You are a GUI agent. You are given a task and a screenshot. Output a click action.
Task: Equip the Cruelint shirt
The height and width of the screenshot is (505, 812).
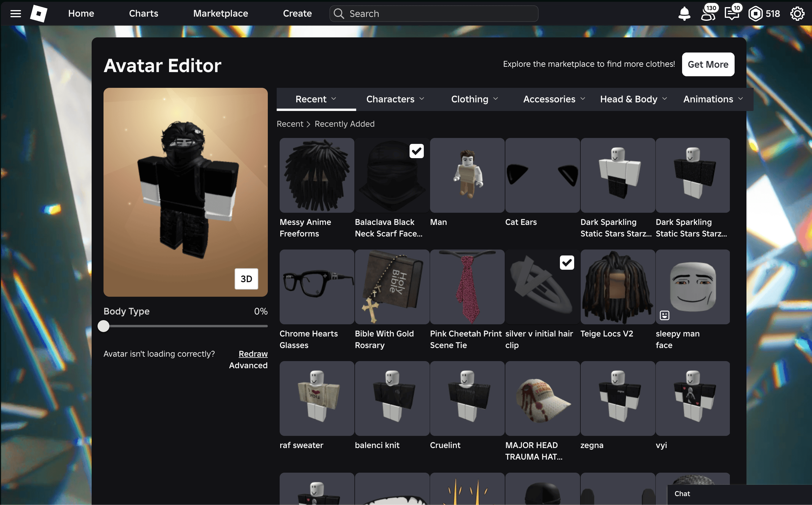point(467,398)
